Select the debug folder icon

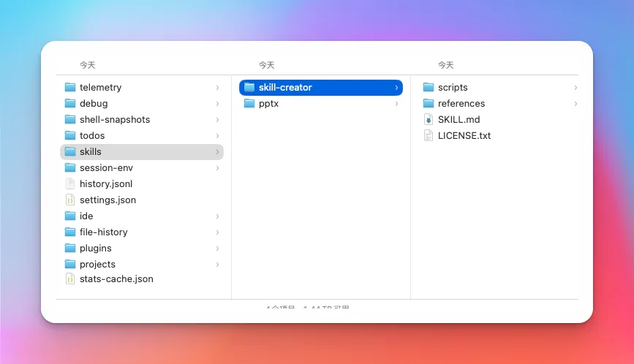tap(70, 103)
